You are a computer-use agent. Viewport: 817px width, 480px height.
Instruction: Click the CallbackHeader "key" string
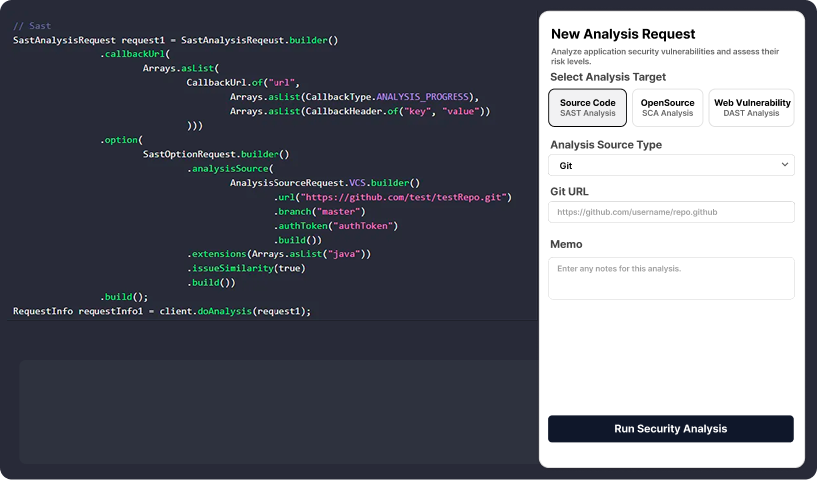415,111
